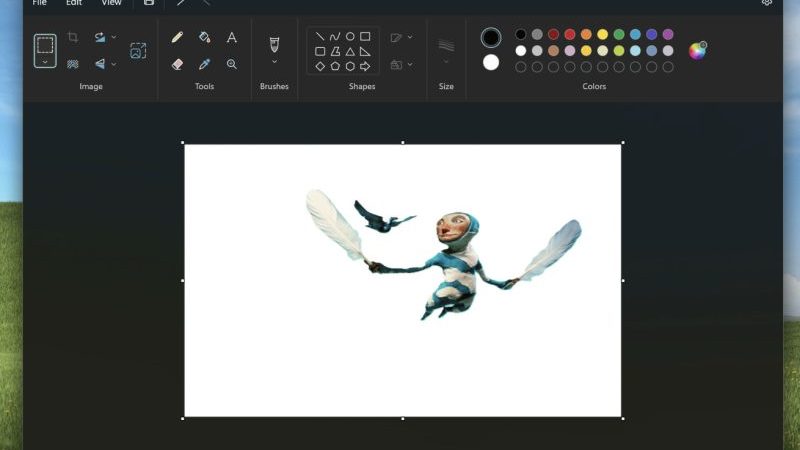Click the Flip image icon

[x=99, y=64]
